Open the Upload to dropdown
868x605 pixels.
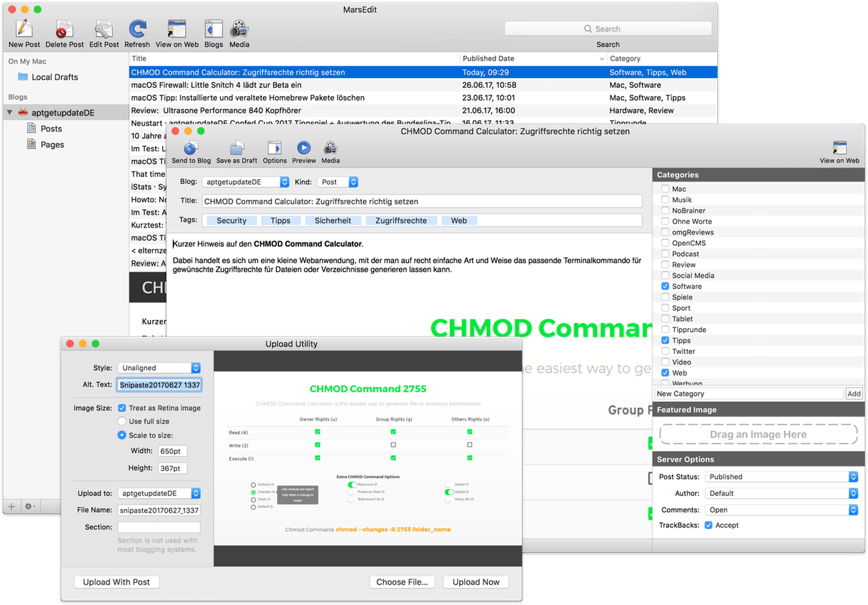click(159, 493)
